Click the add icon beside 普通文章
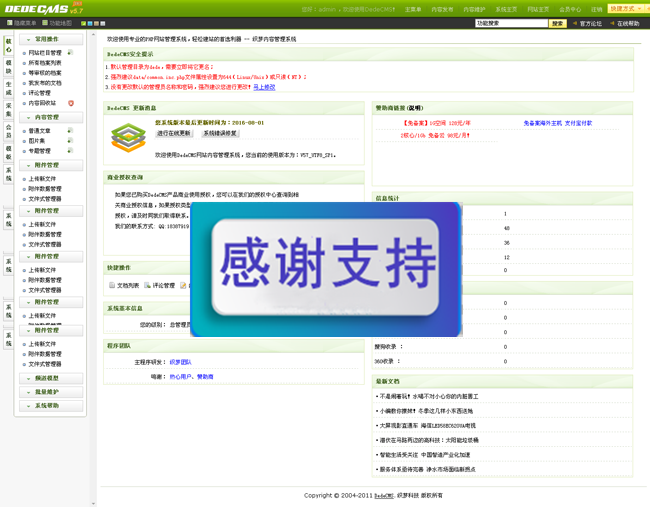 pyautogui.click(x=70, y=131)
